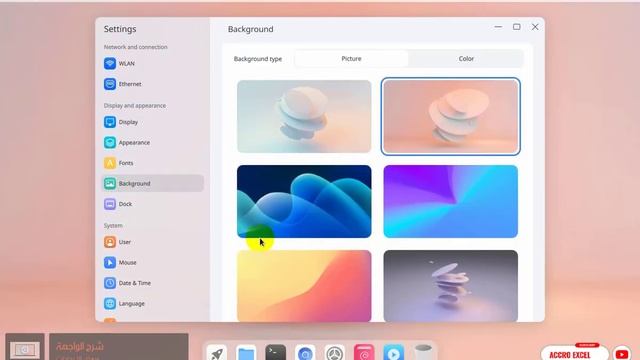Open Dock settings
The image size is (640, 360).
click(x=152, y=204)
